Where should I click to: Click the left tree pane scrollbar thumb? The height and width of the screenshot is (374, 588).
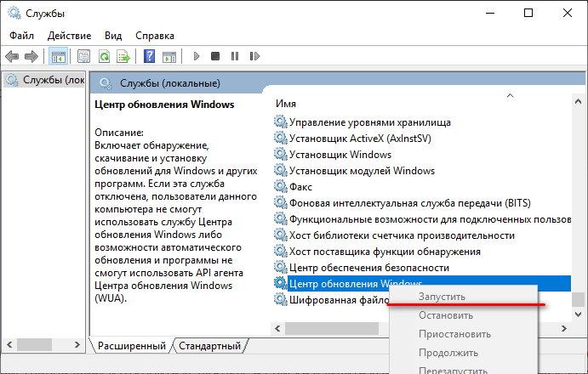pos(35,345)
